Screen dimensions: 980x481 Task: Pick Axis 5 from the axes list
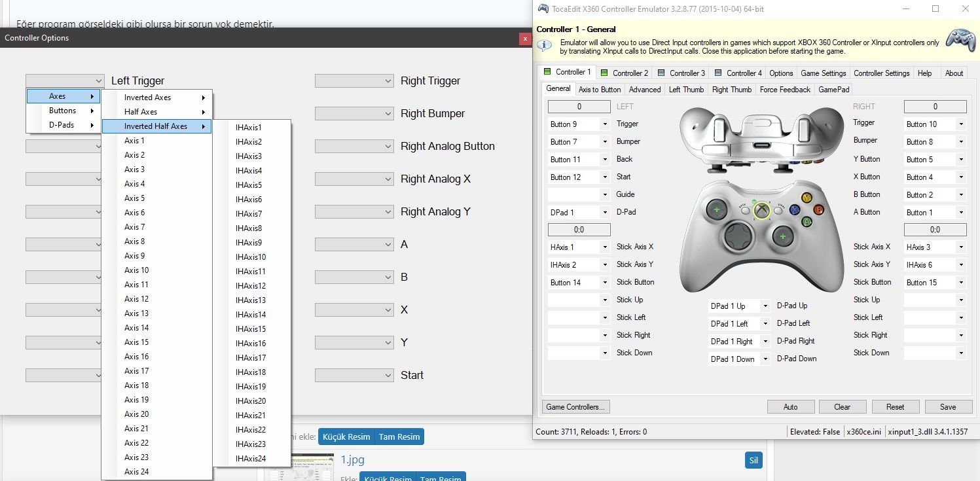click(157, 198)
